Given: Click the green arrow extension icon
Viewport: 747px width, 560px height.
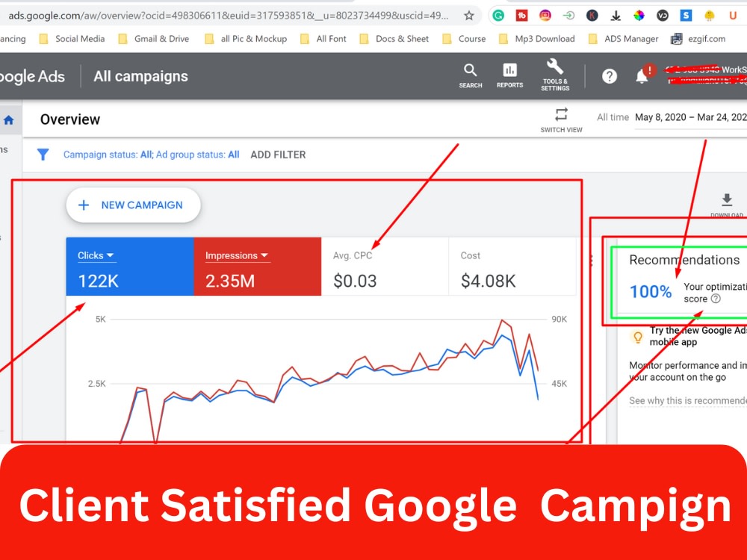Looking at the screenshot, I should click(x=568, y=16).
